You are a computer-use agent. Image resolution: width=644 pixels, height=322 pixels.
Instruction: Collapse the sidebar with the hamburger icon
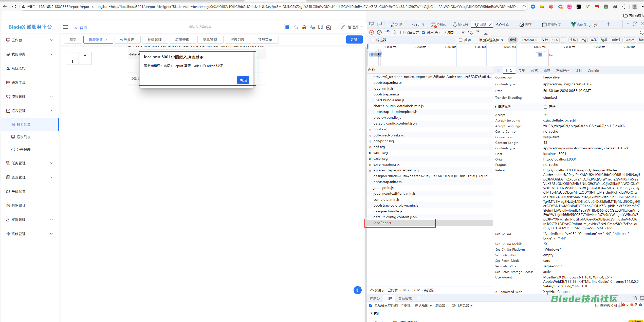tap(66, 27)
